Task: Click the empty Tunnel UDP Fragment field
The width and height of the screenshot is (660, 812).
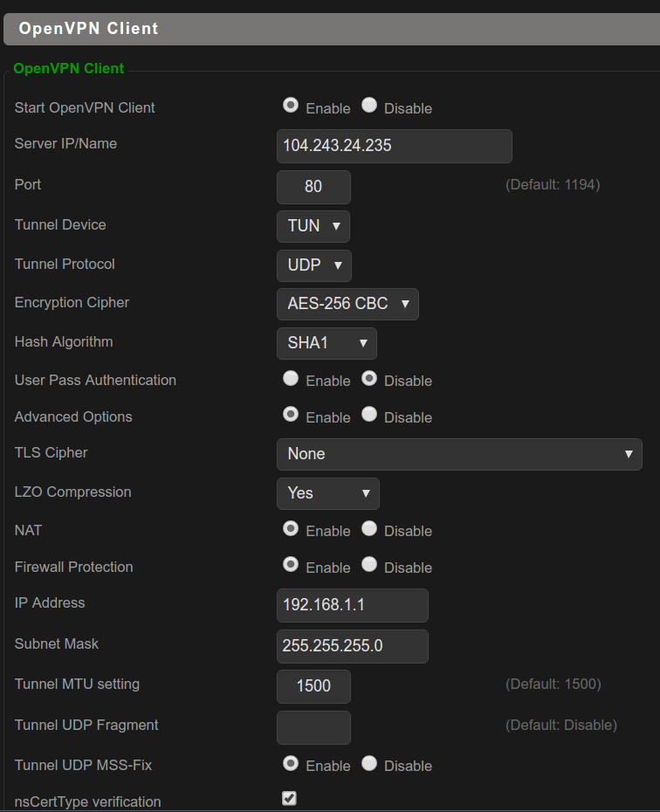Action: tap(313, 727)
